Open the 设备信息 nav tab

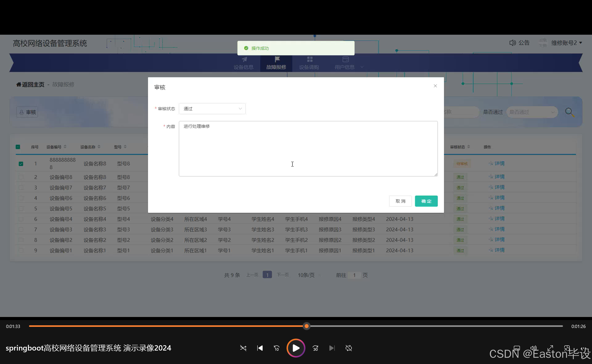tap(243, 63)
